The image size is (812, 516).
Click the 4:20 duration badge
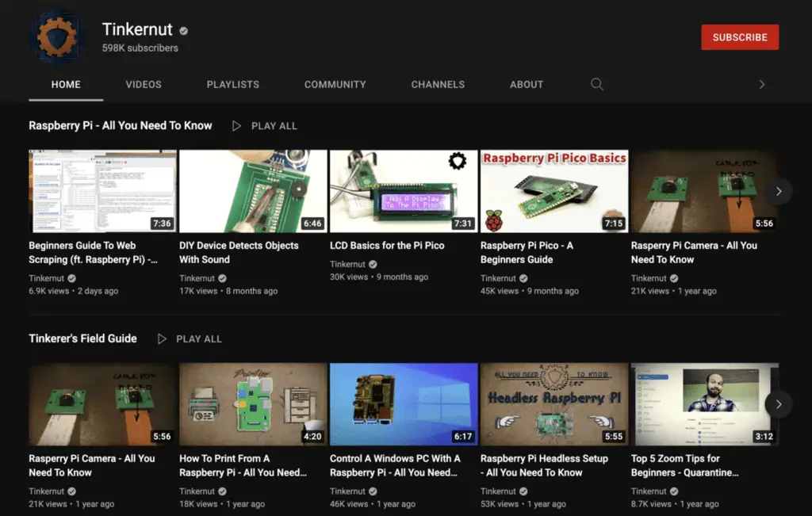(312, 436)
